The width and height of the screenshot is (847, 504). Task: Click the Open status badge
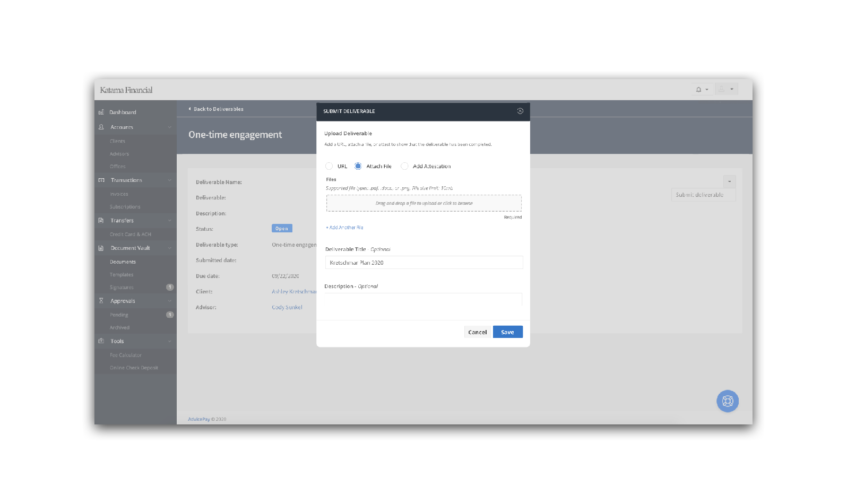pyautogui.click(x=282, y=229)
